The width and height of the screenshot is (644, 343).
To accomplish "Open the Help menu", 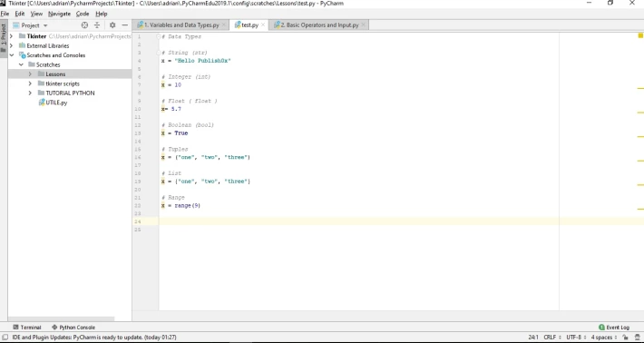I will coord(102,14).
